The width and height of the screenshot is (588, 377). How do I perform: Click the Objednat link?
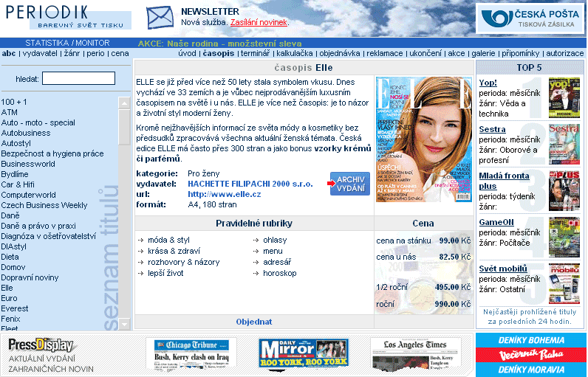[x=254, y=322]
